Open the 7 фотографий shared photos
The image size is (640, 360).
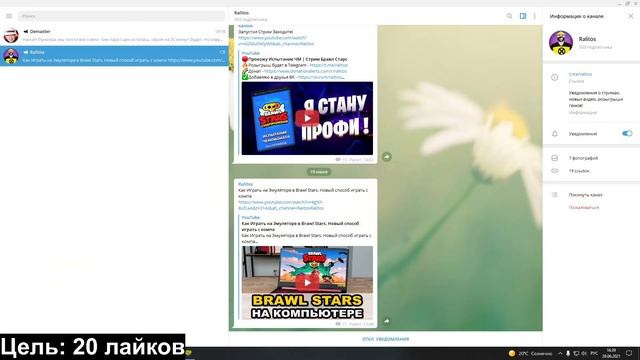pos(583,158)
